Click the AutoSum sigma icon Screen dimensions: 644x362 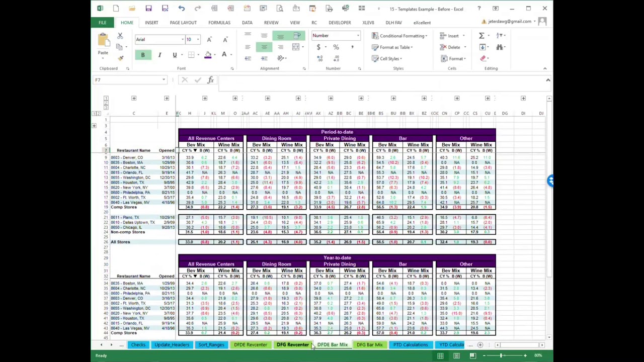(x=481, y=35)
